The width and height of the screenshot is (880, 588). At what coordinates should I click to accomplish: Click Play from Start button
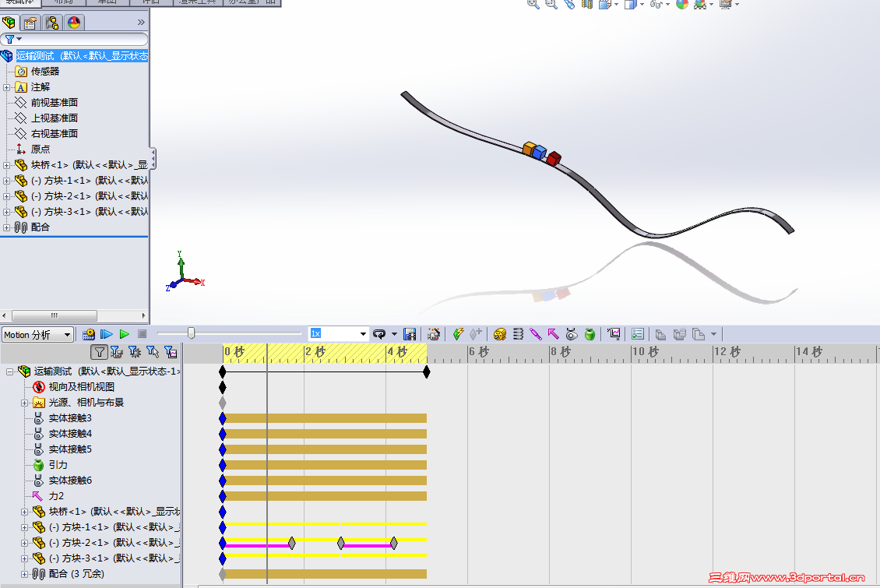(106, 334)
